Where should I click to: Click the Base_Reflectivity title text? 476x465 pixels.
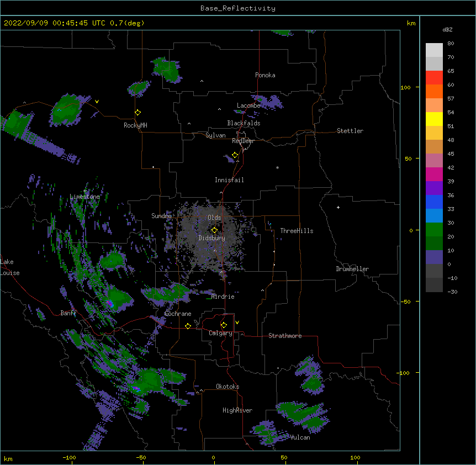pos(238,8)
